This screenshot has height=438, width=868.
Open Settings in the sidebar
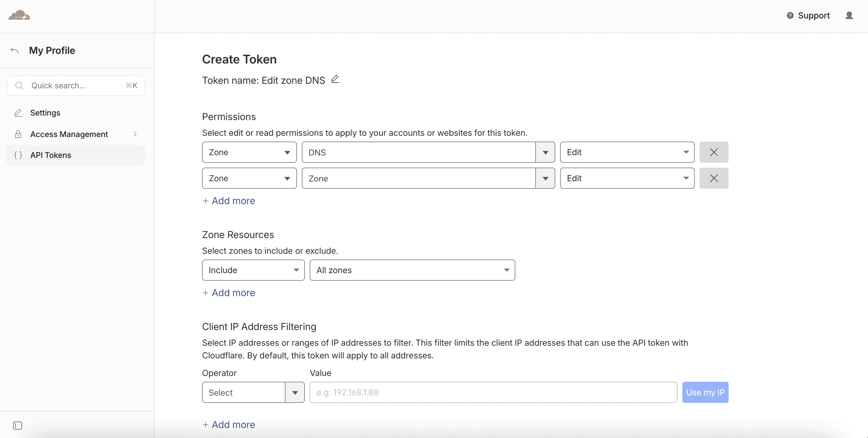[76, 113]
